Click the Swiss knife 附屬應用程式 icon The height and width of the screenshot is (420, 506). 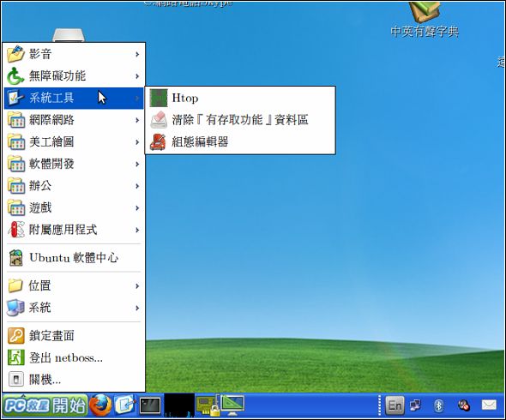[x=15, y=230]
